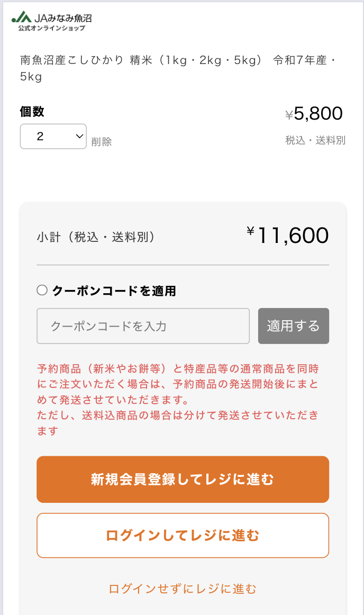Screen dimensions: 364x615
Task: Click the クーポンコードを入力 input field
Action: (143, 326)
